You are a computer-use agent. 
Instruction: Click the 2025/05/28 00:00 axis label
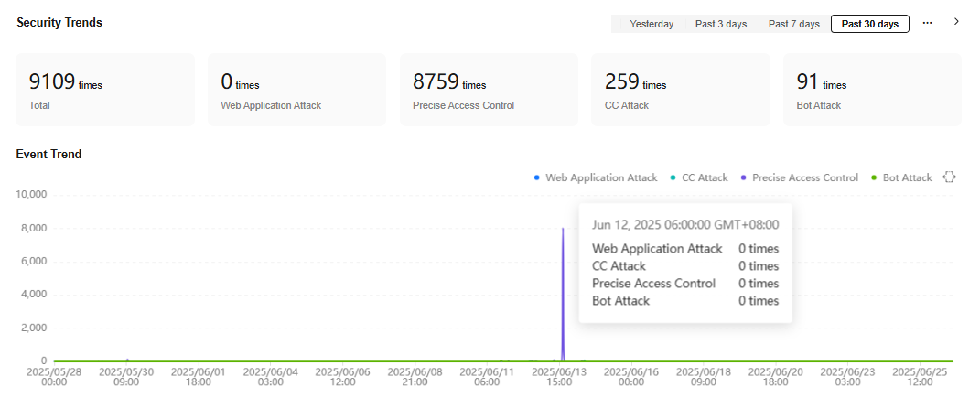pos(54,376)
